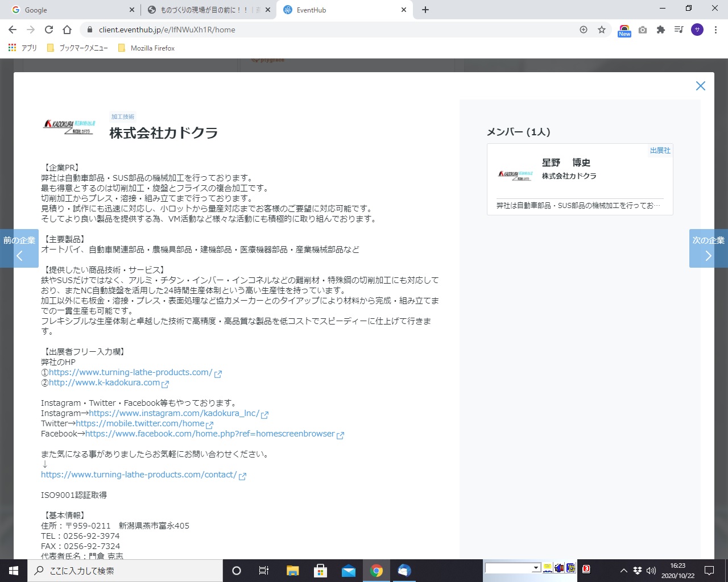Open volume control speaker icon

[x=651, y=571]
